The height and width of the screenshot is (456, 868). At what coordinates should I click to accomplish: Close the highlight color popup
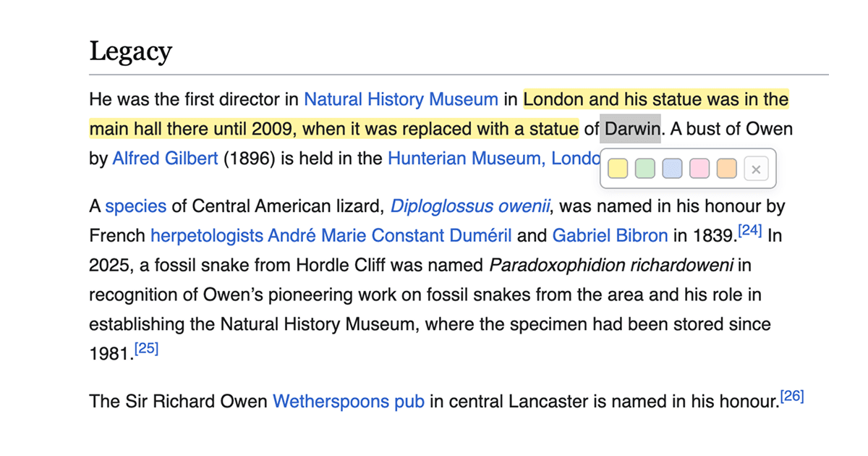[x=756, y=169]
